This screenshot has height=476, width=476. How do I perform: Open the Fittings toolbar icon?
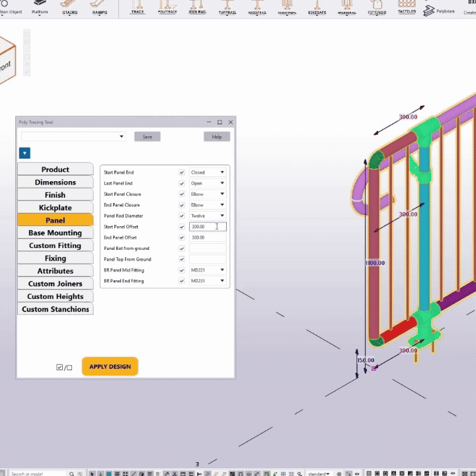[377, 8]
